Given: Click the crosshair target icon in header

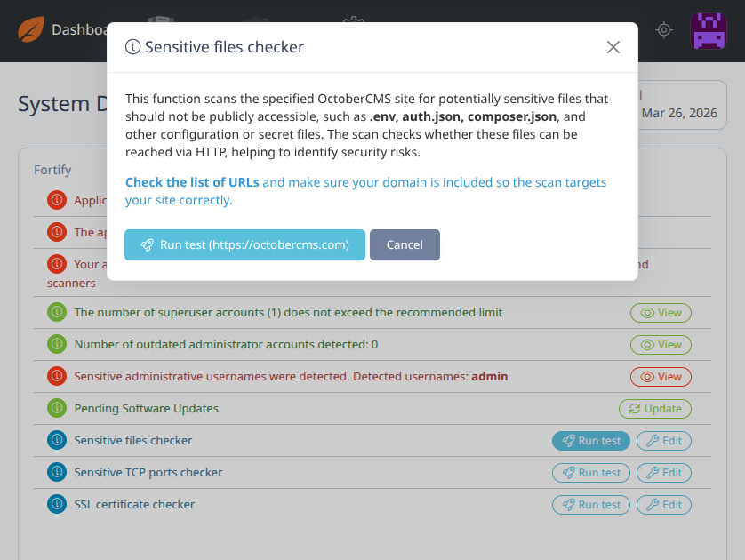Looking at the screenshot, I should point(664,30).
